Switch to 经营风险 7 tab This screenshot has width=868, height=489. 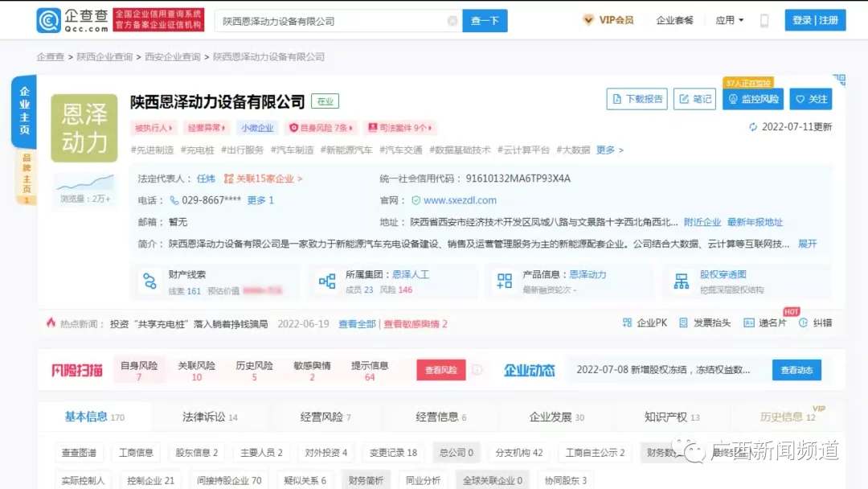pos(325,417)
